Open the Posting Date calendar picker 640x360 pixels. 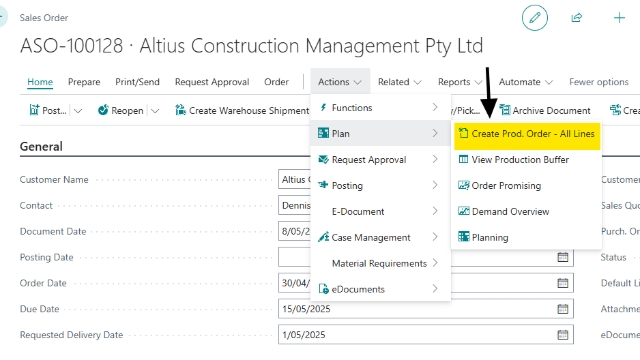click(x=563, y=257)
